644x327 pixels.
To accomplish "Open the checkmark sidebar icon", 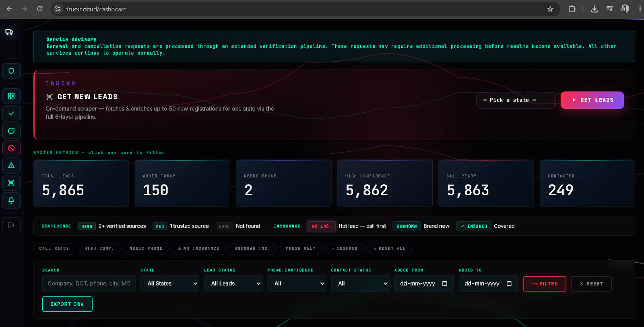I will point(11,113).
